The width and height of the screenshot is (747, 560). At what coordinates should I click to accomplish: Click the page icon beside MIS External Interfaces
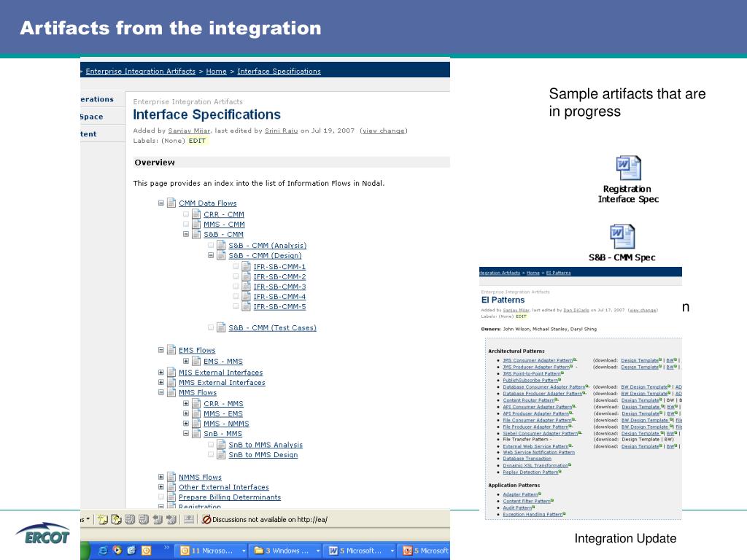171,373
